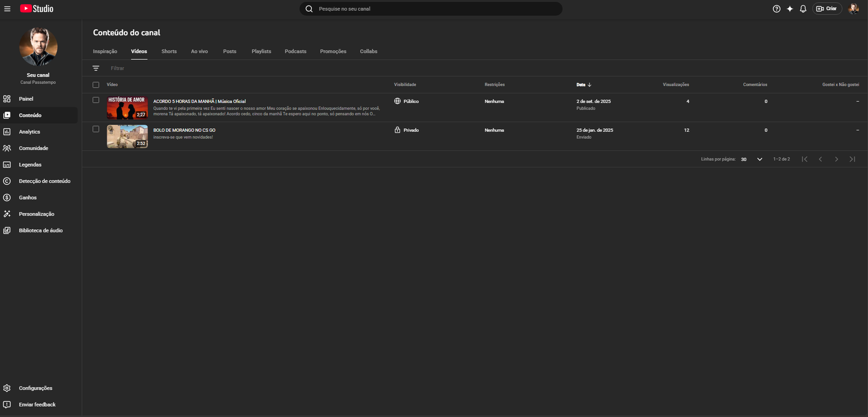This screenshot has height=417, width=868.
Task: Tick the select-all videos checkbox
Action: [96, 85]
